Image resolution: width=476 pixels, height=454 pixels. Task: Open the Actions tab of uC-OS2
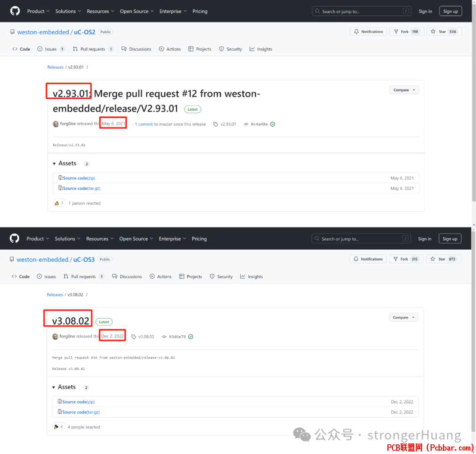(170, 49)
